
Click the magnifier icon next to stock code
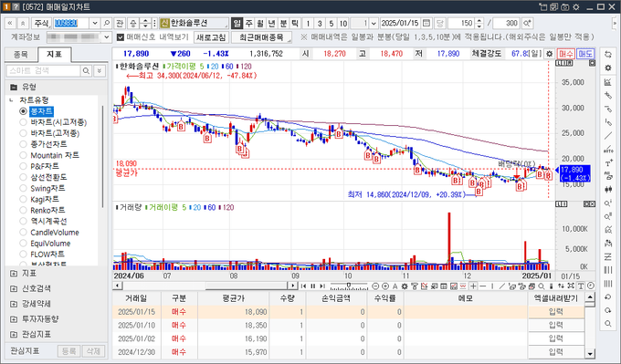[106, 24]
